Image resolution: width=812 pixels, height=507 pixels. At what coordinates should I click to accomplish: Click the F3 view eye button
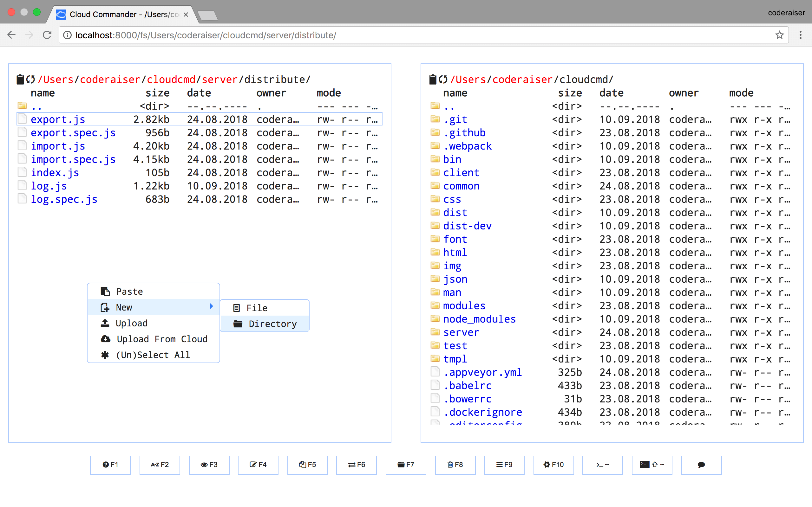(x=209, y=465)
